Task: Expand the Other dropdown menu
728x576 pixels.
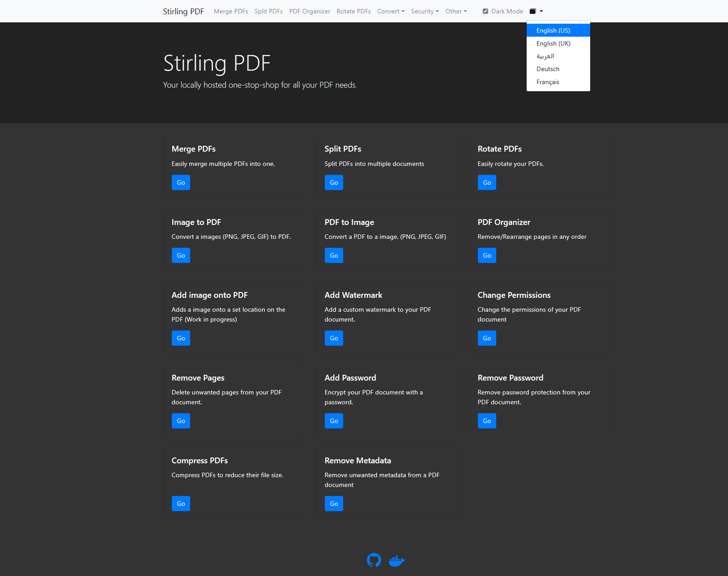Action: click(456, 11)
